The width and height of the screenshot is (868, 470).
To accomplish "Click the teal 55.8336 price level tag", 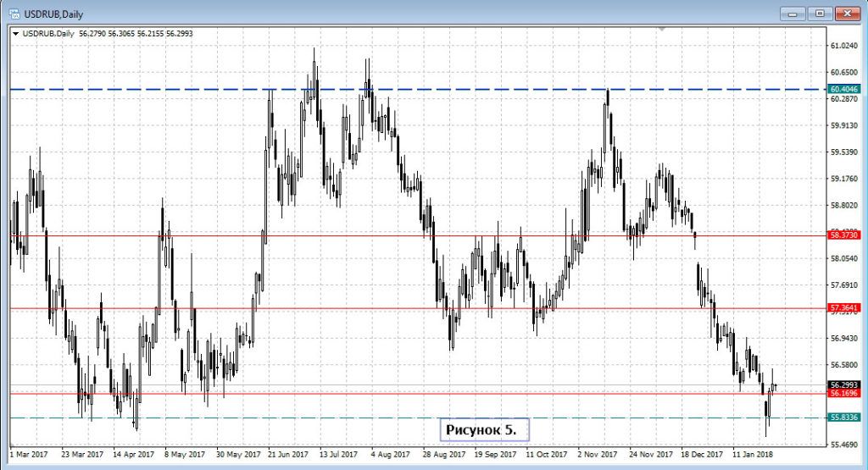I will [x=846, y=417].
